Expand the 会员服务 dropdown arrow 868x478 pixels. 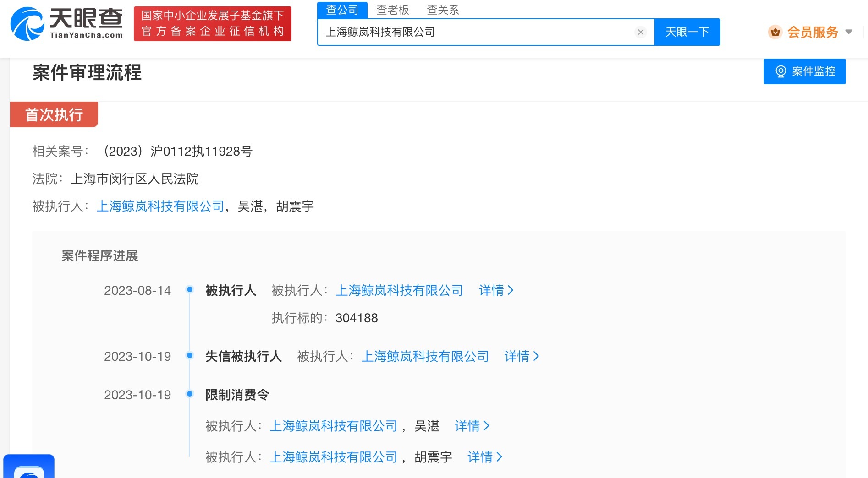pos(849,32)
